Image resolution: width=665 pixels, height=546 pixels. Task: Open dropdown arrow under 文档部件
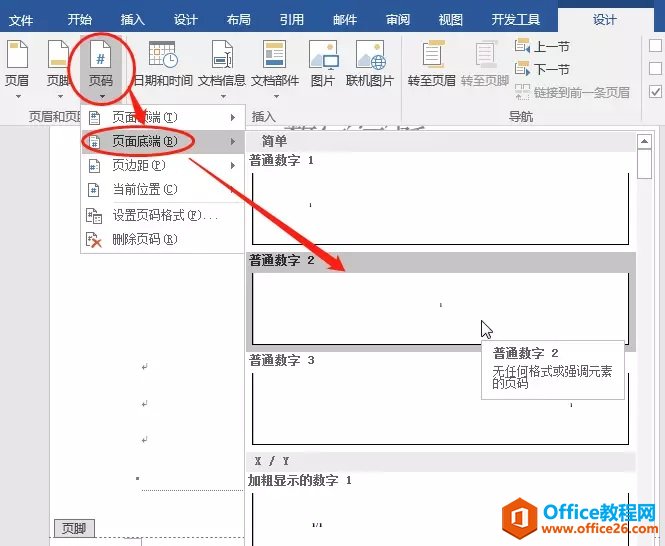click(277, 97)
